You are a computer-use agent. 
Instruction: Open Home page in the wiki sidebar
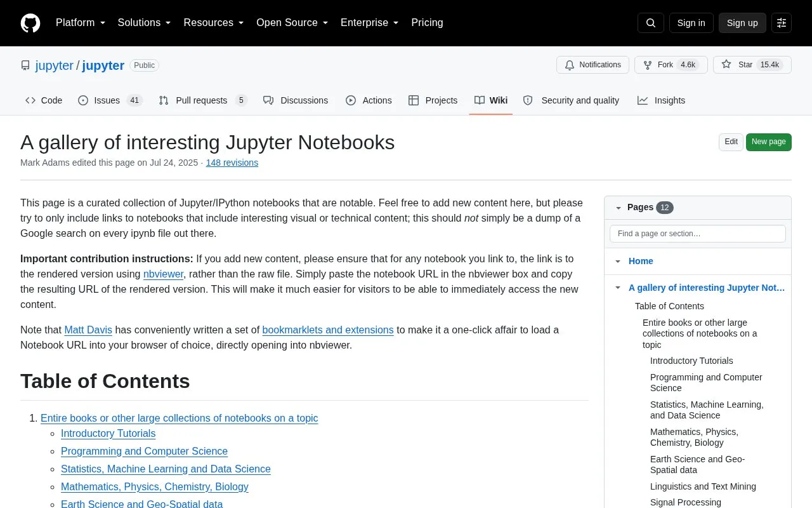641,261
